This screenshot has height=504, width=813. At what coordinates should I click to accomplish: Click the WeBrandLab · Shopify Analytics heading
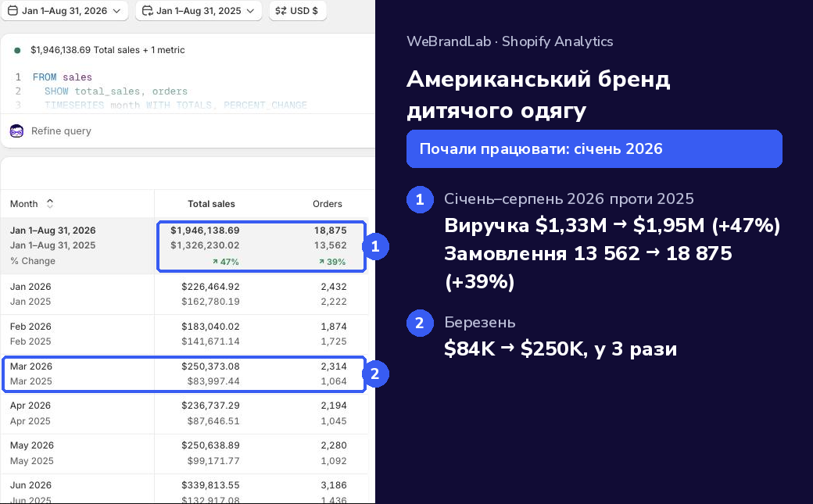[510, 41]
